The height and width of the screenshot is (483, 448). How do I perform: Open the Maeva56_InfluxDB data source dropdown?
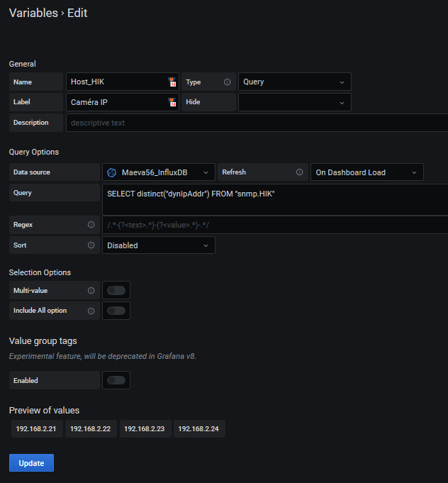pos(159,172)
